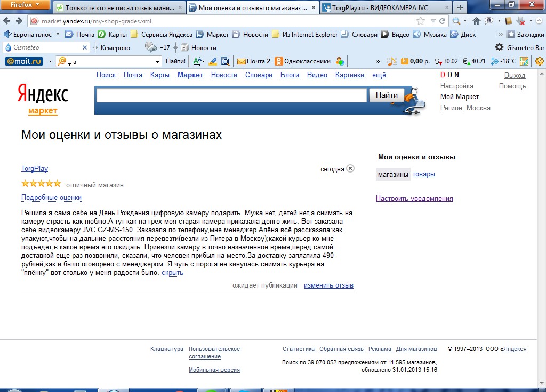
Task: Open Mail.ru toolbar orange gear settings
Action: pyautogui.click(x=540, y=61)
